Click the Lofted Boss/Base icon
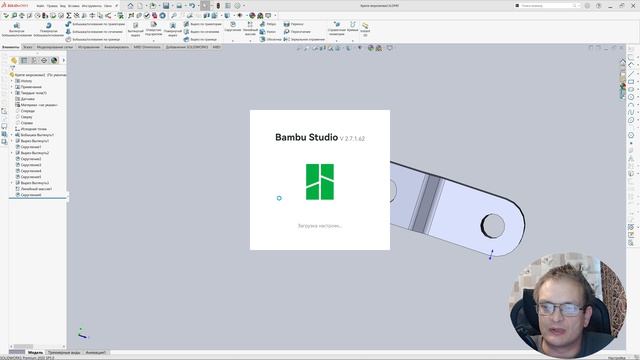 (68, 31)
